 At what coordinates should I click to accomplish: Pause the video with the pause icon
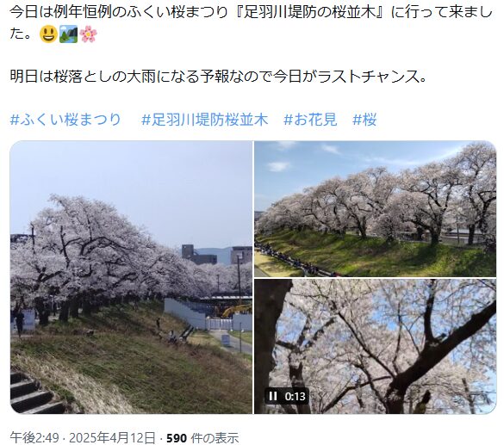pos(273,396)
